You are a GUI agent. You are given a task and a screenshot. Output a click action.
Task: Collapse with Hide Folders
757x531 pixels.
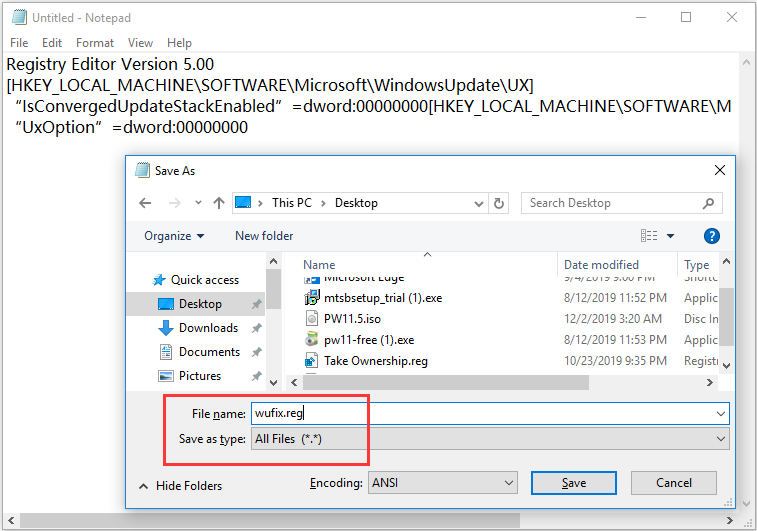point(180,486)
